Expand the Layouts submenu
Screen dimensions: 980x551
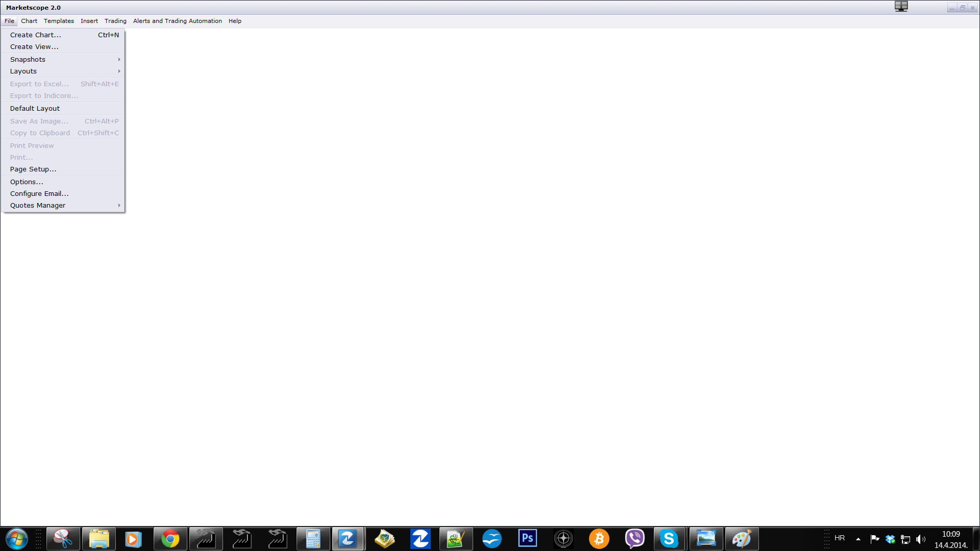(x=63, y=71)
